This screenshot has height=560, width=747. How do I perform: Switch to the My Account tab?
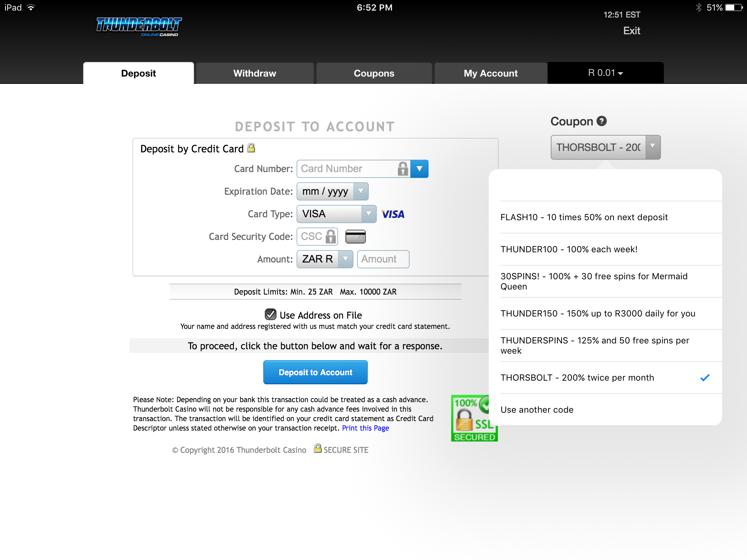click(x=491, y=73)
